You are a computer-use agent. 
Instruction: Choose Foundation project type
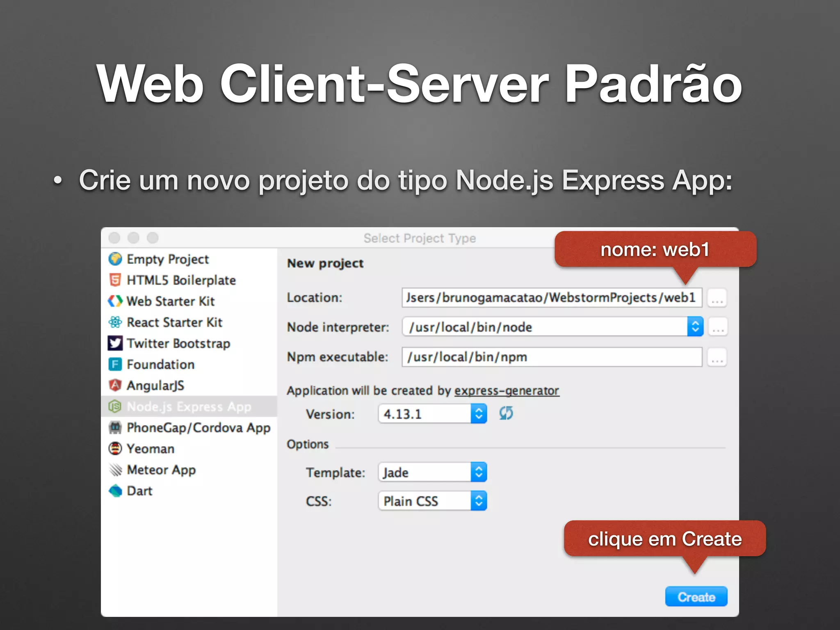161,364
